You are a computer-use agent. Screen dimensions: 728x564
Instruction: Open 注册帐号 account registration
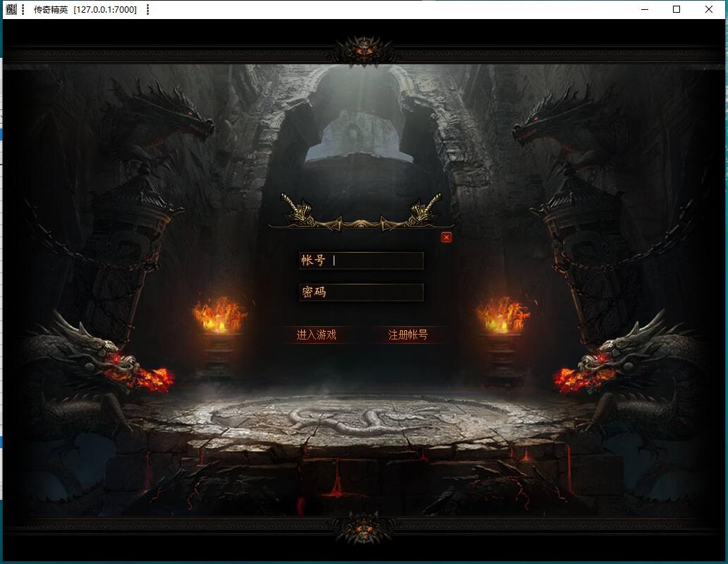point(408,335)
